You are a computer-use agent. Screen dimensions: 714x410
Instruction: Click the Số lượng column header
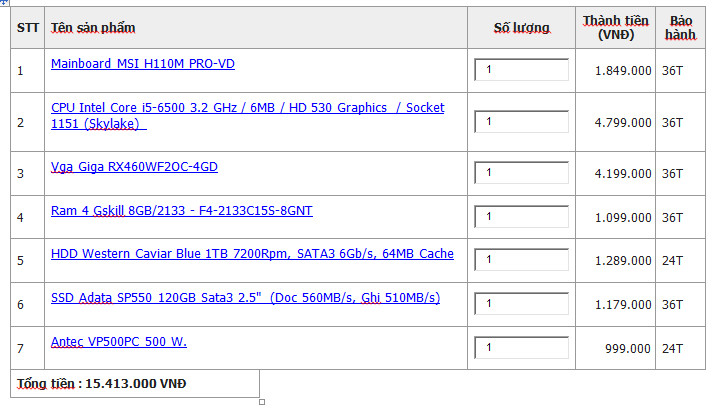click(522, 28)
